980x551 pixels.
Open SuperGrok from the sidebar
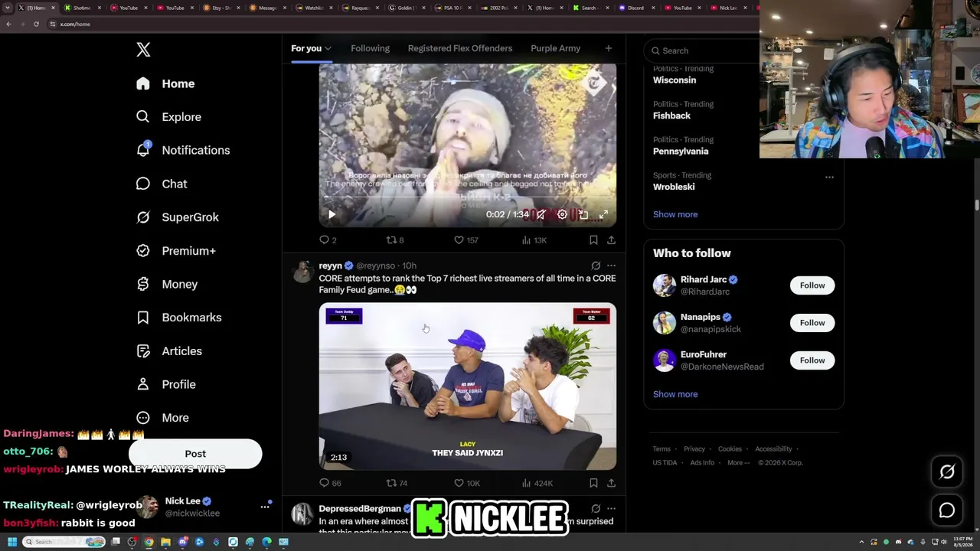[178, 217]
